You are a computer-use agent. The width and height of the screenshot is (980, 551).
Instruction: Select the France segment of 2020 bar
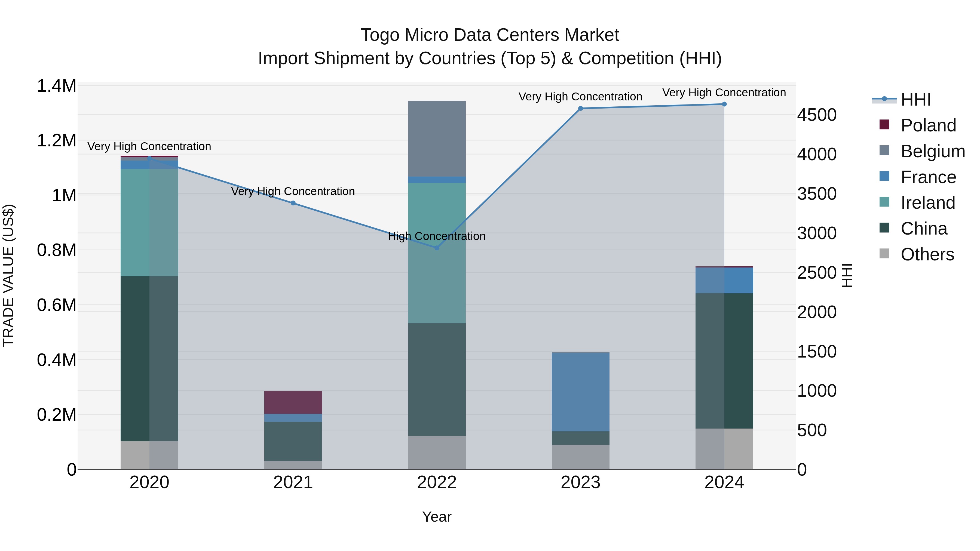click(x=149, y=165)
